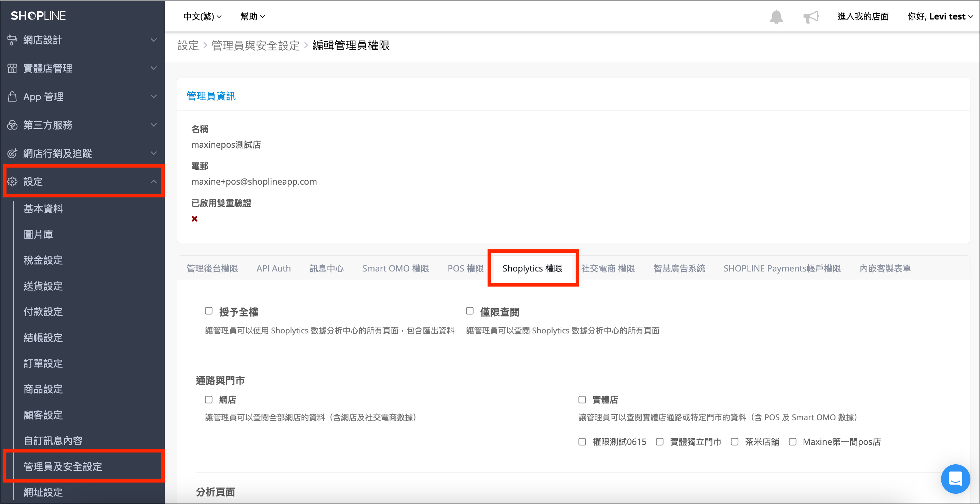Tick the 實體獨立門市 store checkbox
Image resolution: width=980 pixels, height=504 pixels.
660,441
